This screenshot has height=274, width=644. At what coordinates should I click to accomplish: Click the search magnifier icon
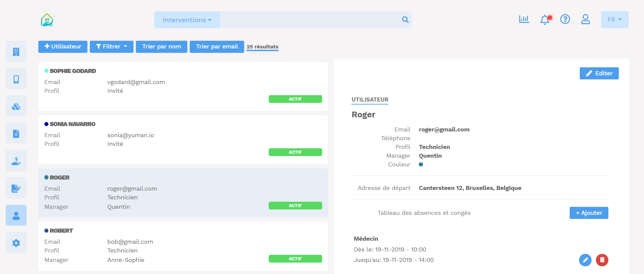(x=405, y=20)
